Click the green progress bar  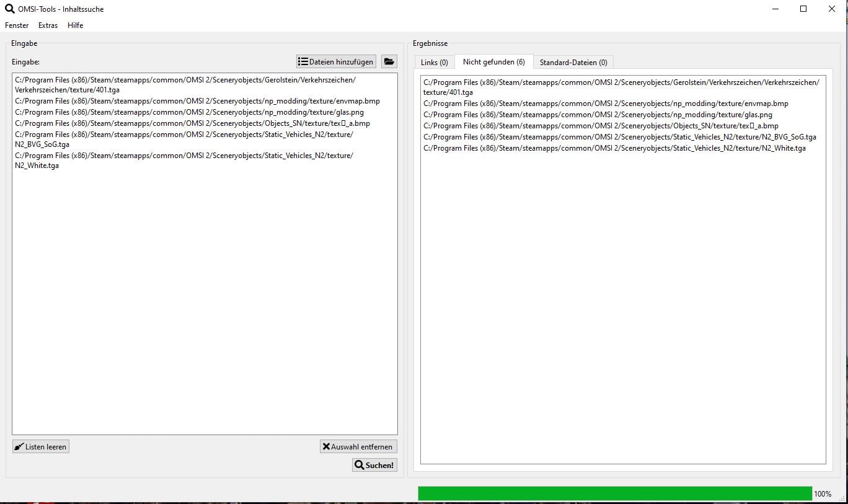pyautogui.click(x=614, y=493)
